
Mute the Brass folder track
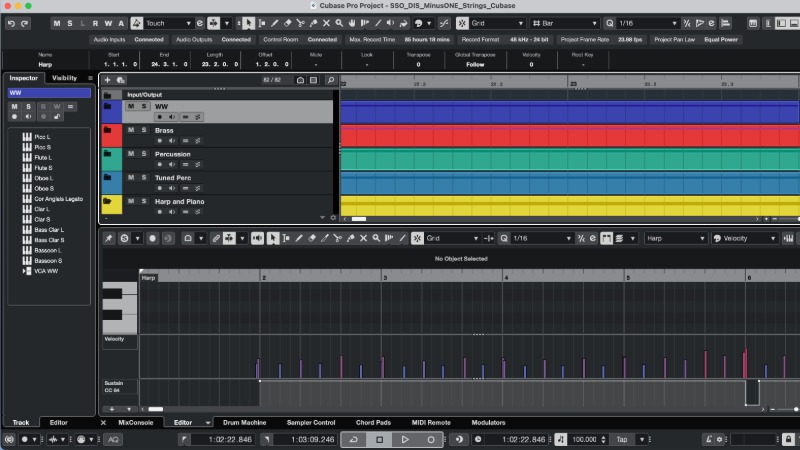[x=131, y=130]
